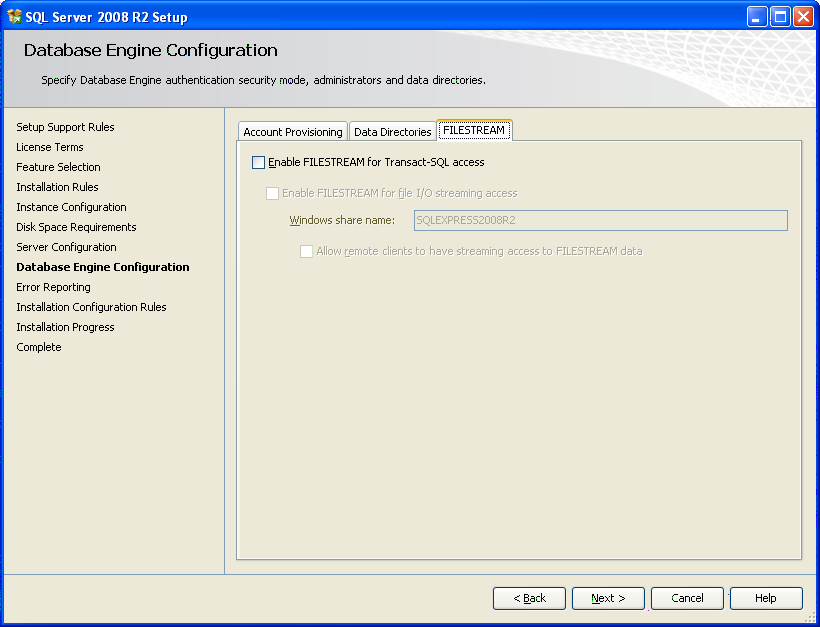Click Disk Space Requirements step
The height and width of the screenshot is (627, 820).
tap(76, 227)
